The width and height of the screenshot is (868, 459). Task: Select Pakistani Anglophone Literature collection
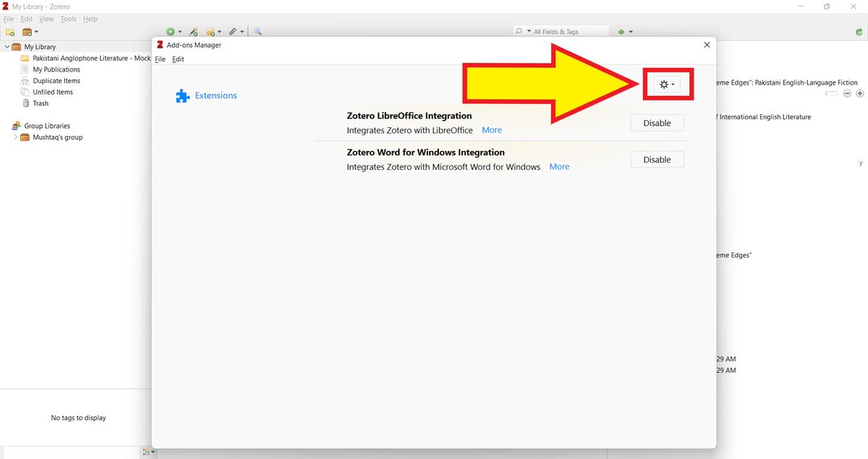91,59
